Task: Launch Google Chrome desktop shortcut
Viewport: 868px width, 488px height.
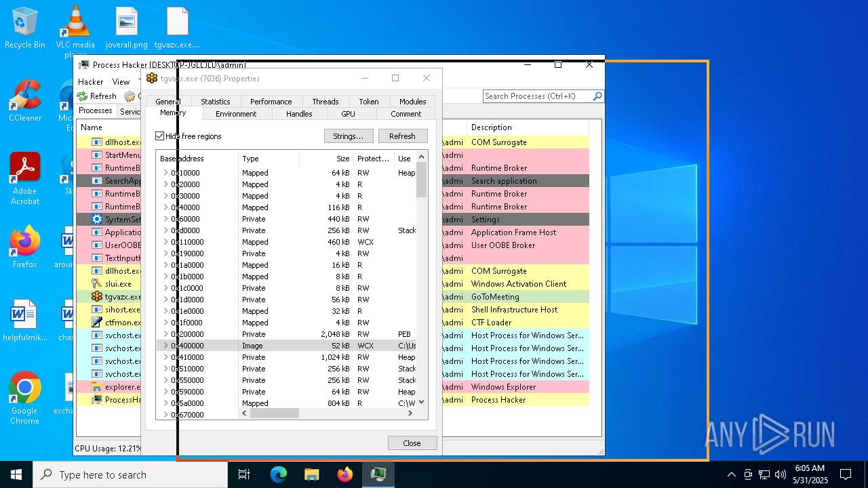Action: [x=25, y=398]
